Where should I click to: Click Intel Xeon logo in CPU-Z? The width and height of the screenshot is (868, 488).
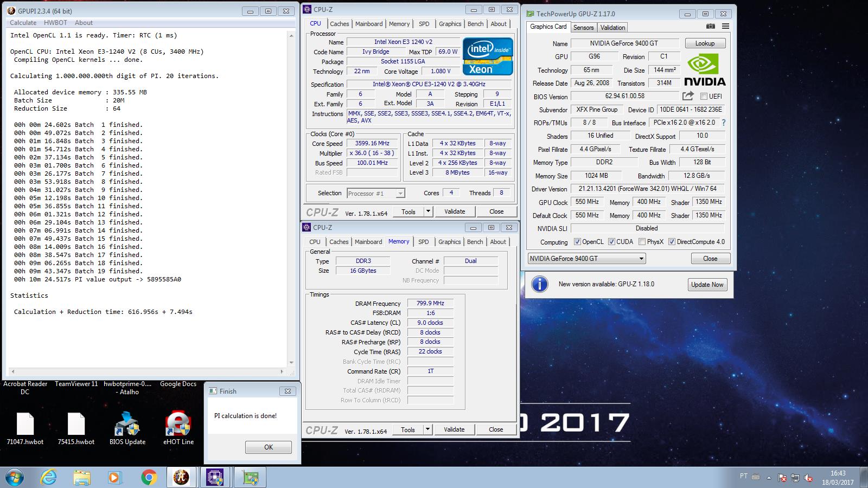488,56
